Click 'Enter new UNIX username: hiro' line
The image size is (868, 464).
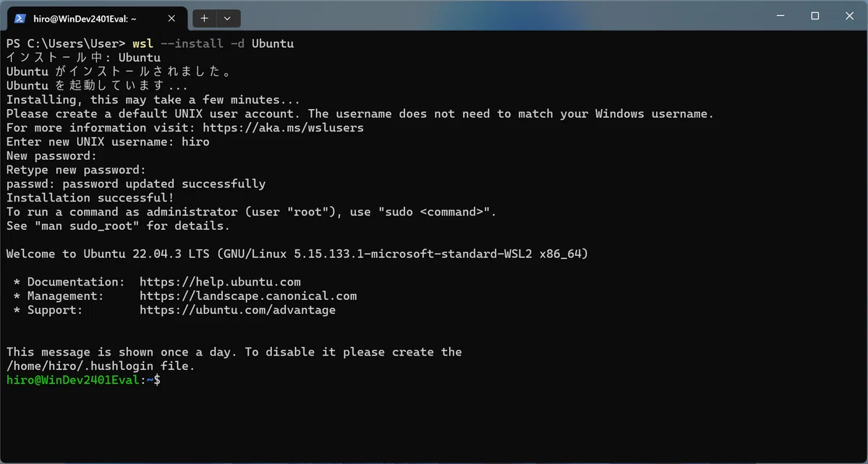click(108, 142)
